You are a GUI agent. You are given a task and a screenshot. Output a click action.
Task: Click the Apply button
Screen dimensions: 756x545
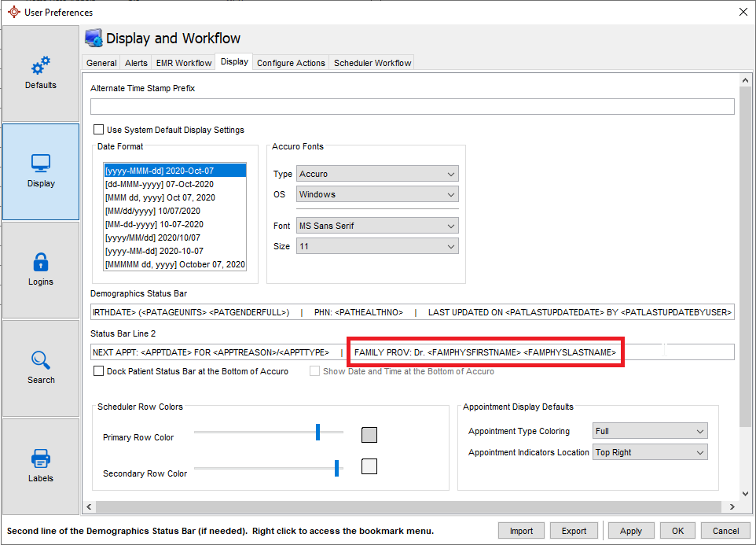point(631,531)
